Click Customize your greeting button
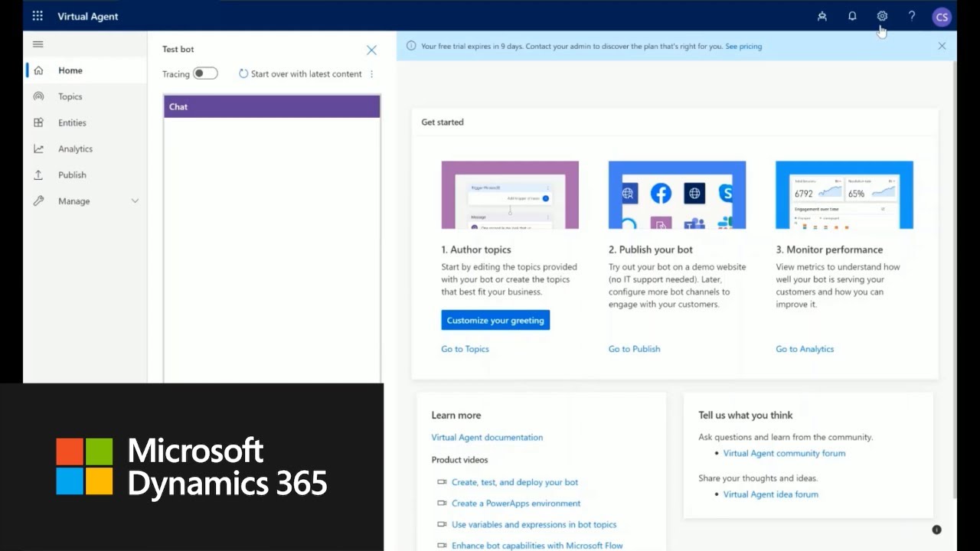This screenshot has height=551, width=980. coord(495,320)
